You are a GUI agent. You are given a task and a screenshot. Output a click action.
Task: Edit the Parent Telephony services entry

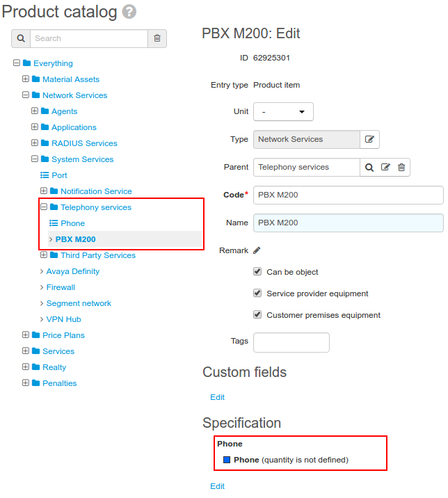(x=385, y=167)
